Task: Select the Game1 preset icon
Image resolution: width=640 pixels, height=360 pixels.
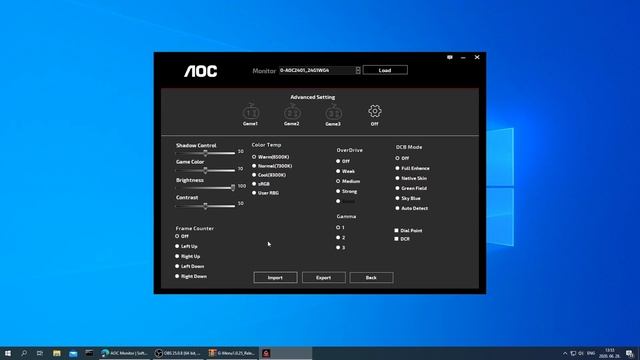Action: click(251, 111)
